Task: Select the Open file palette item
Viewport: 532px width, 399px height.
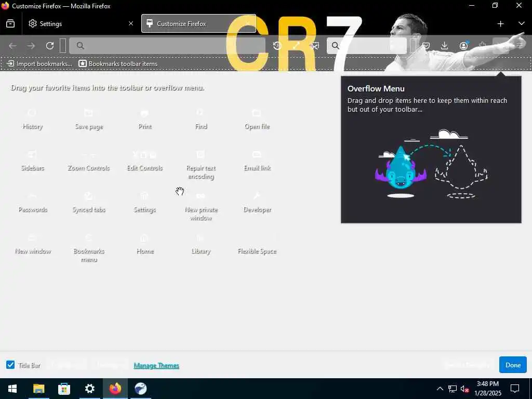Action: pyautogui.click(x=257, y=120)
